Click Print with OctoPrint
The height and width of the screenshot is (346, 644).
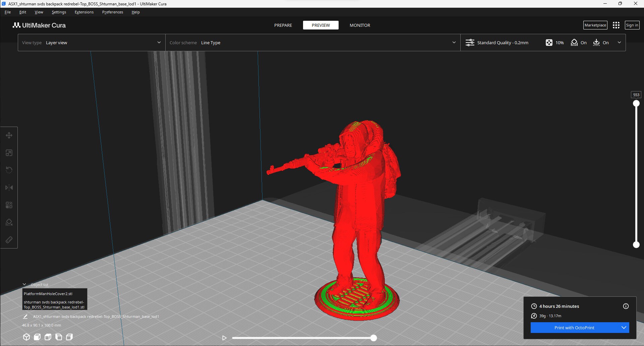575,328
